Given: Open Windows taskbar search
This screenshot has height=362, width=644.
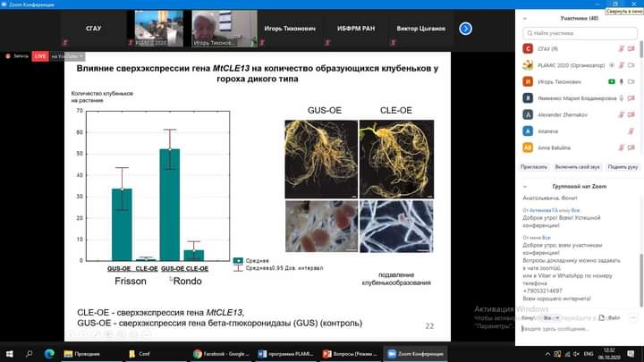Looking at the screenshot, I should pos(30,354).
